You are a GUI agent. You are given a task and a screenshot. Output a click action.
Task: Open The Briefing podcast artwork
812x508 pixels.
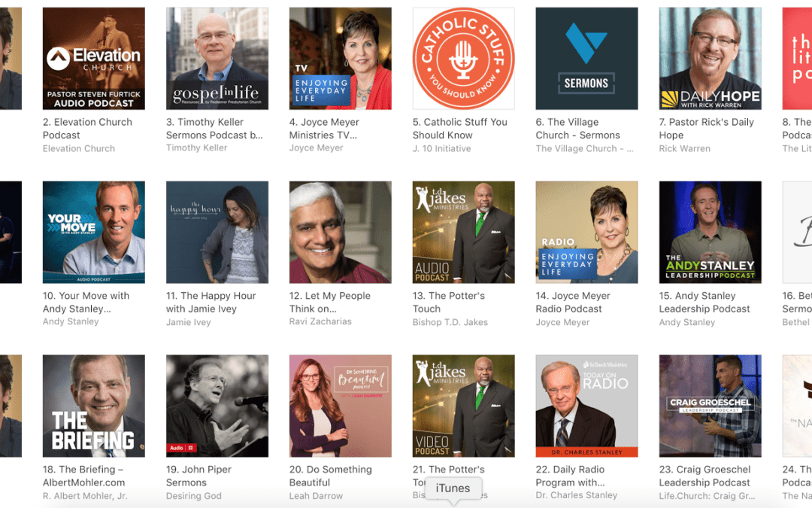(94, 406)
